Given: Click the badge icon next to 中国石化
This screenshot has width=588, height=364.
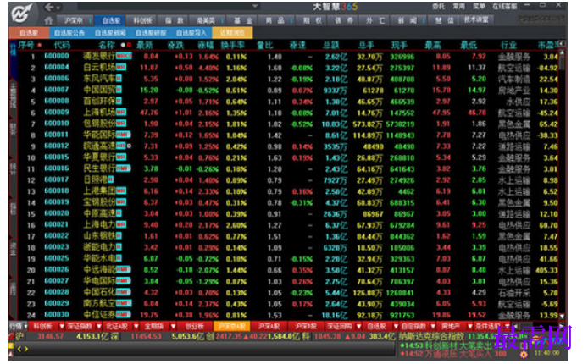Looking at the screenshot, I should [124, 292].
